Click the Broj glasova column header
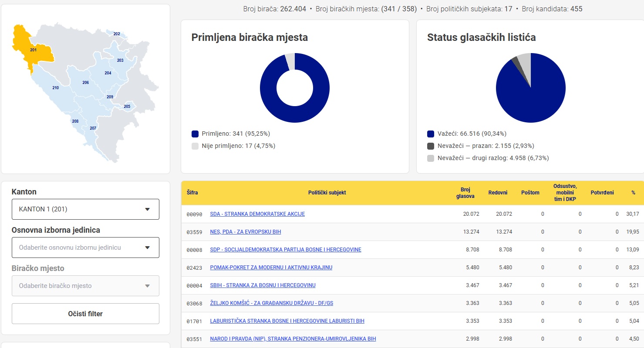 tap(465, 193)
